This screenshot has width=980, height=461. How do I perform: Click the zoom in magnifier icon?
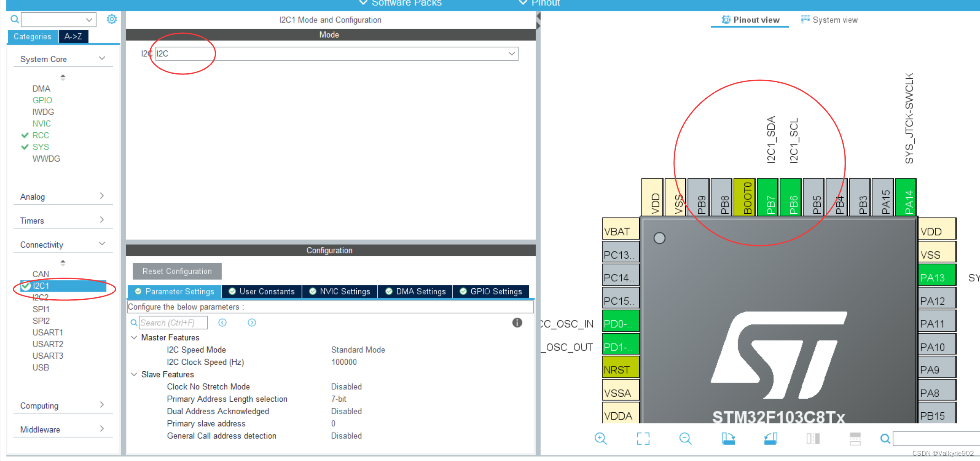[600, 438]
